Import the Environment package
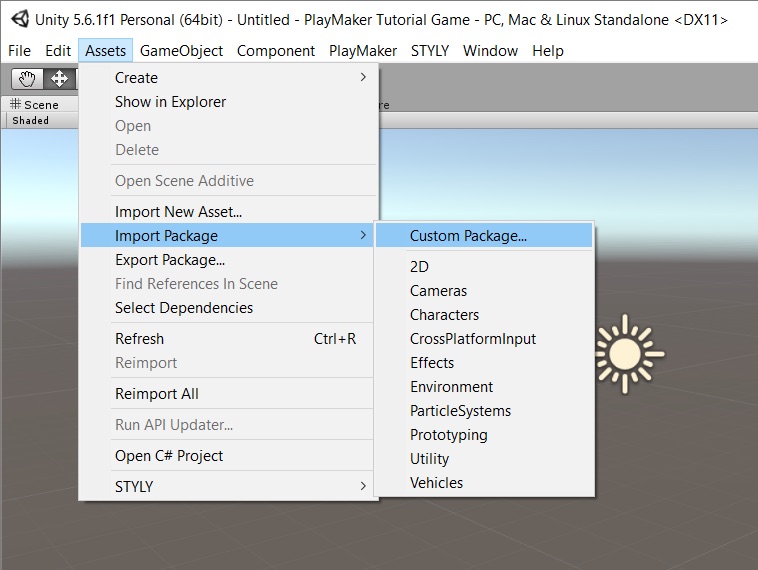The image size is (758, 570). (484, 387)
